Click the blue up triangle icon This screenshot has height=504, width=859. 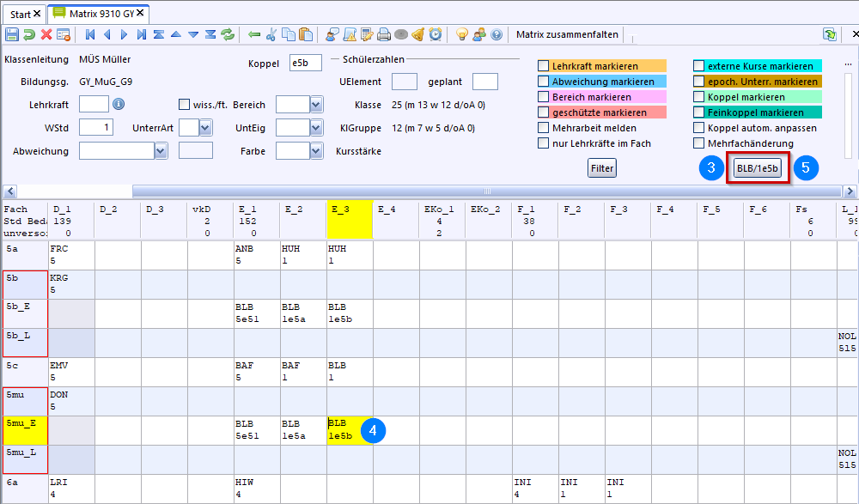coord(176,34)
